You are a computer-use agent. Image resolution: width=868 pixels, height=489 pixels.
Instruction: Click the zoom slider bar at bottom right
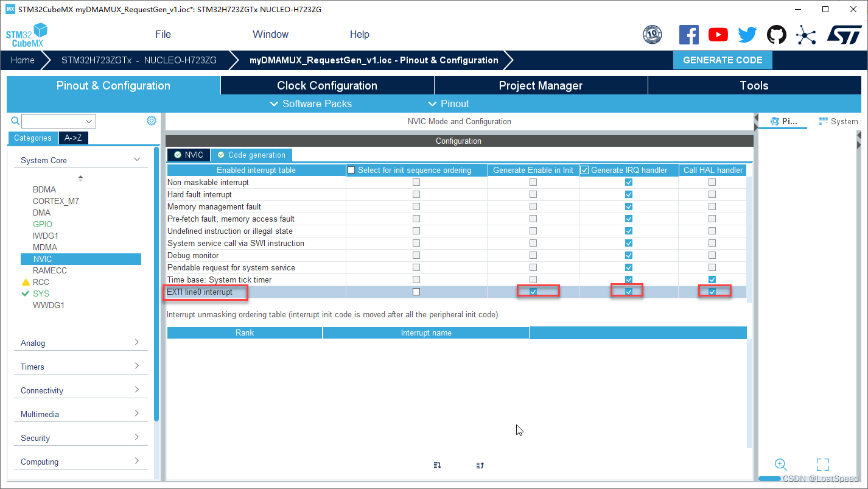click(769, 479)
